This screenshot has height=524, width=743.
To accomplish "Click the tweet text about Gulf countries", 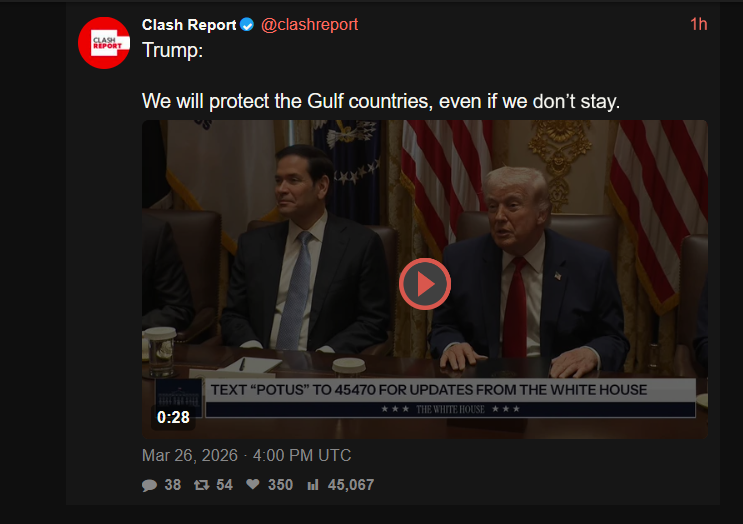I will coord(381,101).
